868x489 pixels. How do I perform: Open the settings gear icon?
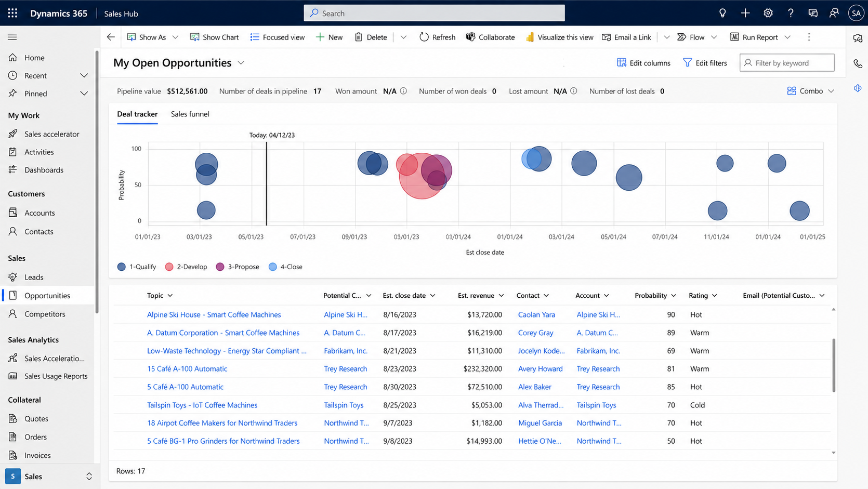[x=768, y=13]
